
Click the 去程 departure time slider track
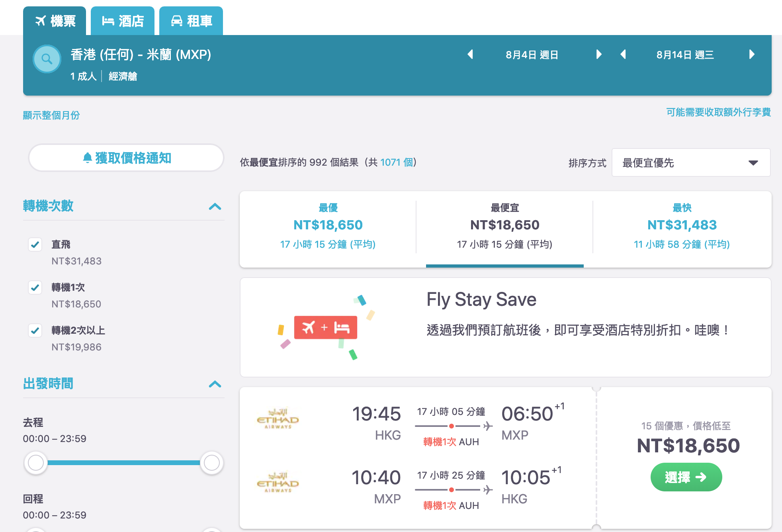[124, 463]
